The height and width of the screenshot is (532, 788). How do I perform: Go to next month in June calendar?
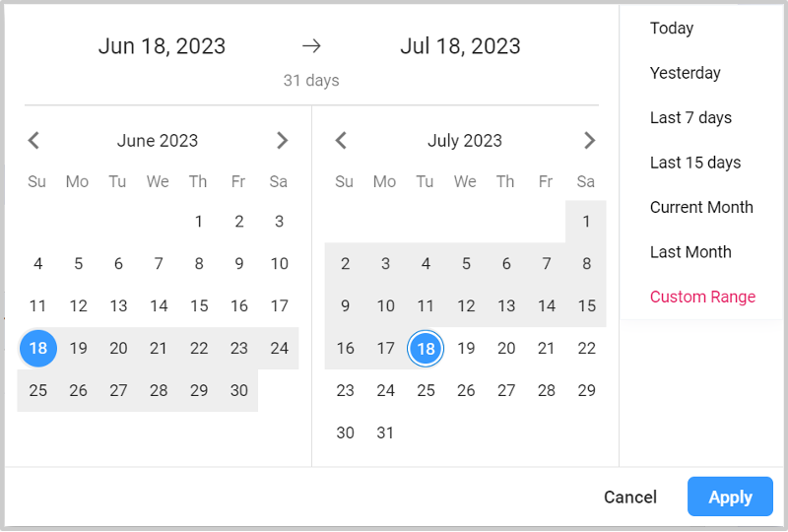[282, 141]
